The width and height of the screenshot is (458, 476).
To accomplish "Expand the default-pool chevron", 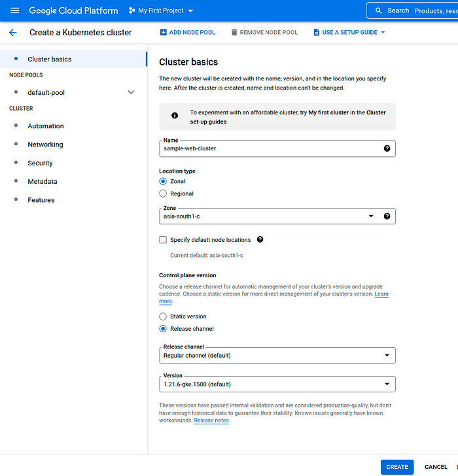I will coord(131,92).
